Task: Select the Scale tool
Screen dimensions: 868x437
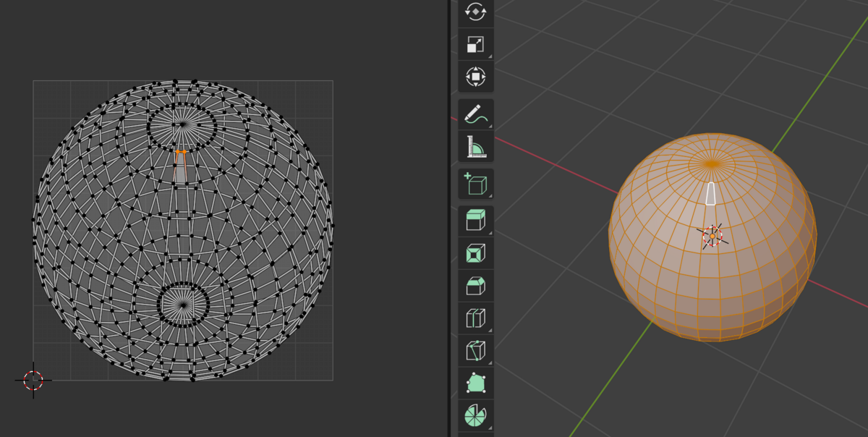Action: (475, 43)
